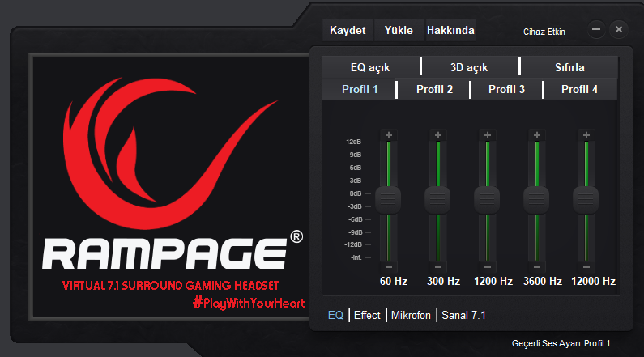
Task: Increase the 1200 Hz band with plus
Action: (488, 135)
